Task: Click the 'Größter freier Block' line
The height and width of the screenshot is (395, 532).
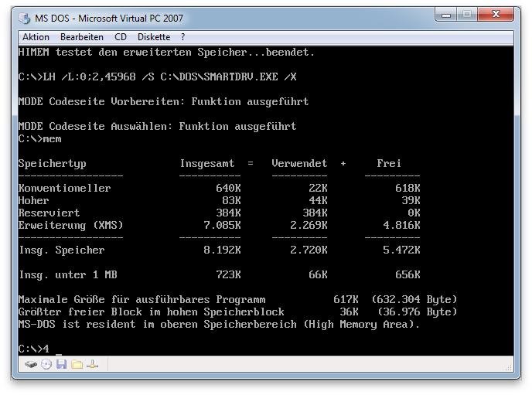Action: point(237,312)
